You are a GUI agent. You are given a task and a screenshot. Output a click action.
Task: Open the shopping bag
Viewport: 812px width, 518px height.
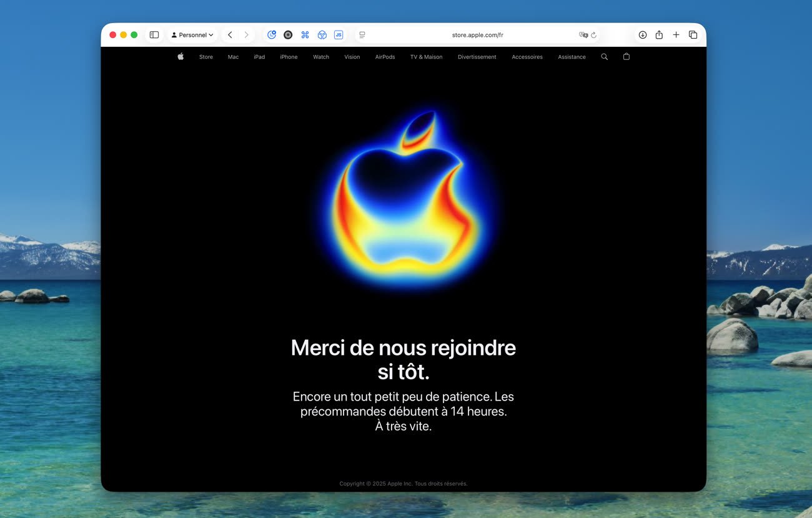(x=626, y=56)
